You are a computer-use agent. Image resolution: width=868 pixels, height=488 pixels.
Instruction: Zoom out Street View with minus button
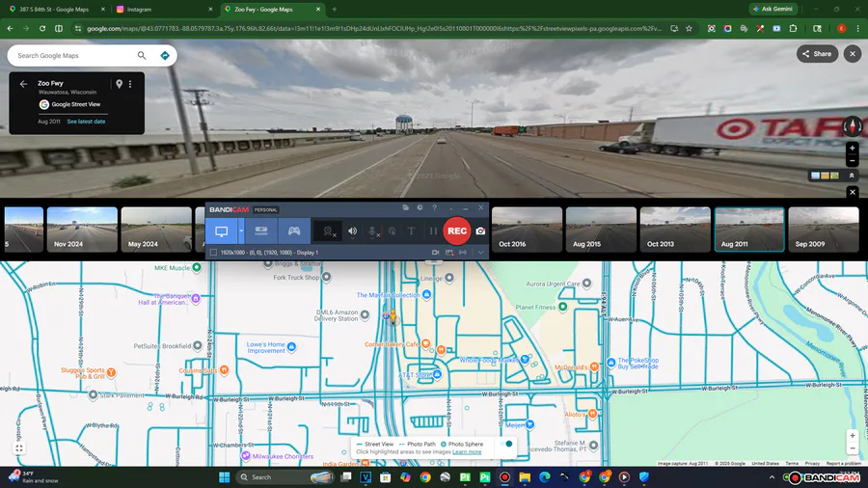point(853,161)
